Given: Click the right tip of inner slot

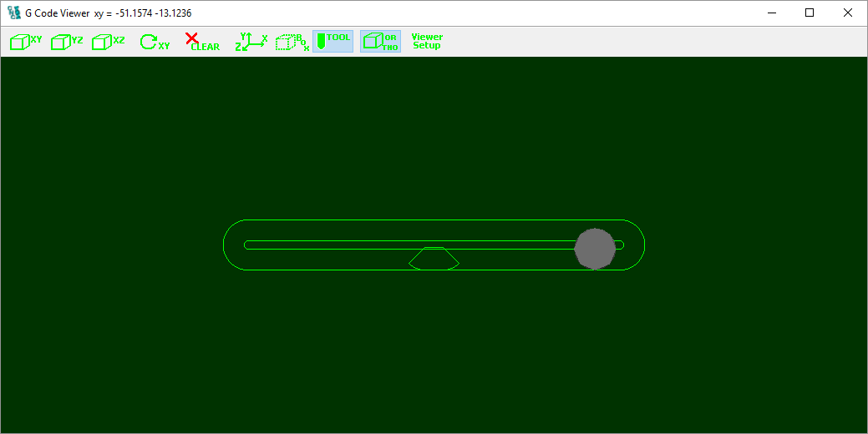Looking at the screenshot, I should tap(623, 245).
